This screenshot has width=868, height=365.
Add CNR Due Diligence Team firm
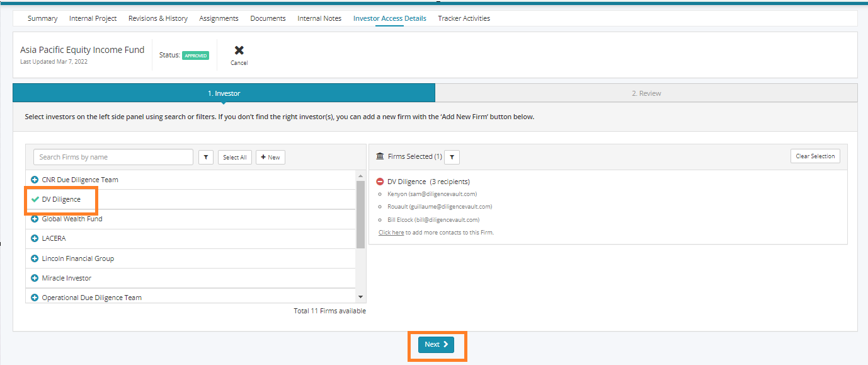35,180
